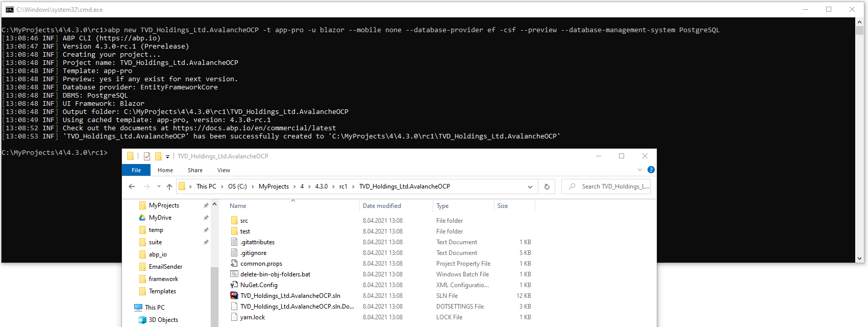Refresh the current folder view
This screenshot has height=327, width=868.
547,186
